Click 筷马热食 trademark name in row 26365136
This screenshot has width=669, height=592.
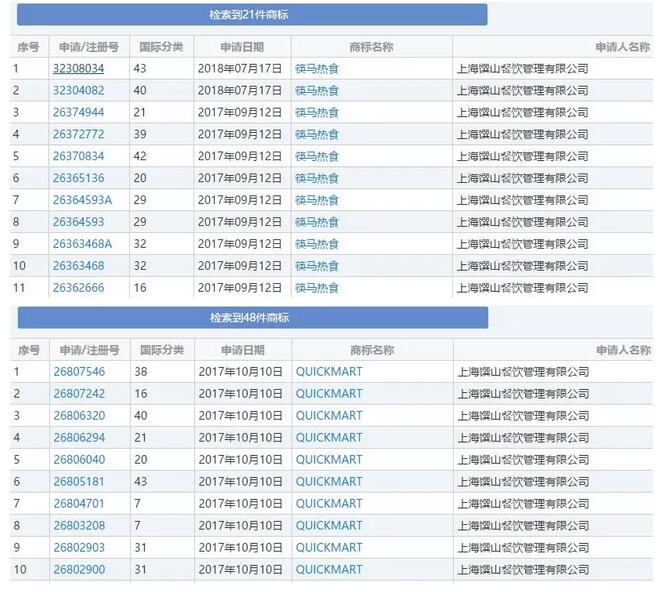point(317,178)
